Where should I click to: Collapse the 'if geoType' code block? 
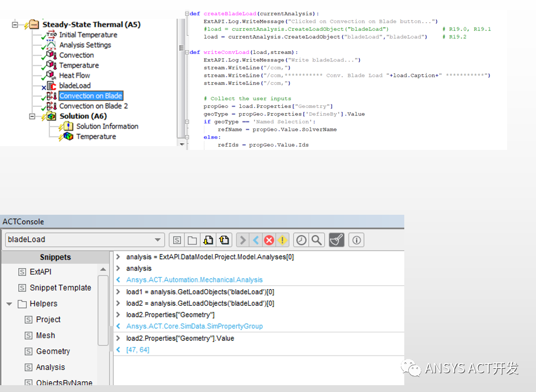[x=187, y=122]
